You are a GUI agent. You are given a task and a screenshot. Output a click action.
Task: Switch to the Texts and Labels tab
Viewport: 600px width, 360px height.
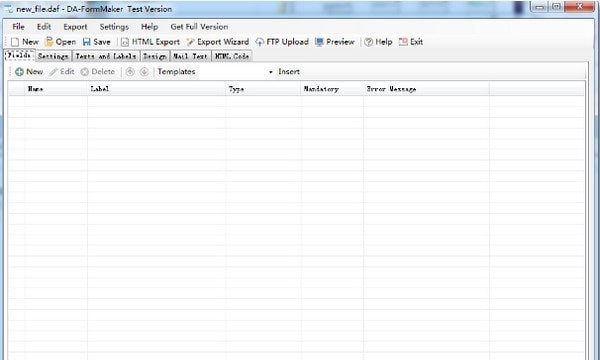pyautogui.click(x=106, y=56)
